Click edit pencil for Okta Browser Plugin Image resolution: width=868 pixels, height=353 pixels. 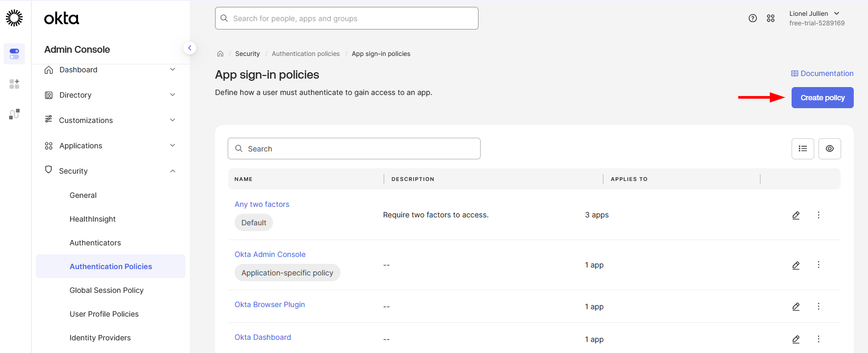796,307
